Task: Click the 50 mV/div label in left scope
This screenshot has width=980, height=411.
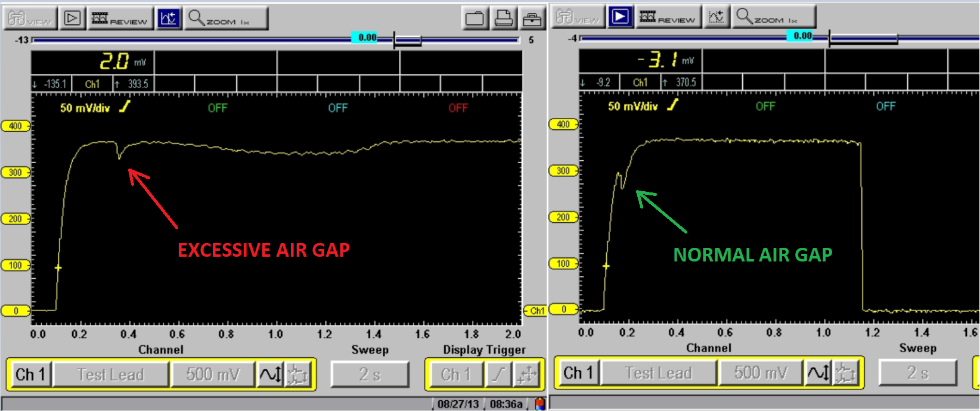Action: [85, 108]
